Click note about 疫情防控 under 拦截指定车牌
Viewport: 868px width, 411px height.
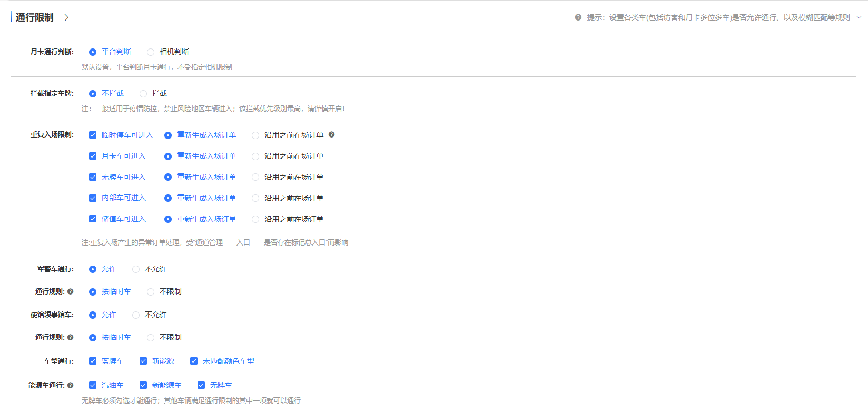213,109
